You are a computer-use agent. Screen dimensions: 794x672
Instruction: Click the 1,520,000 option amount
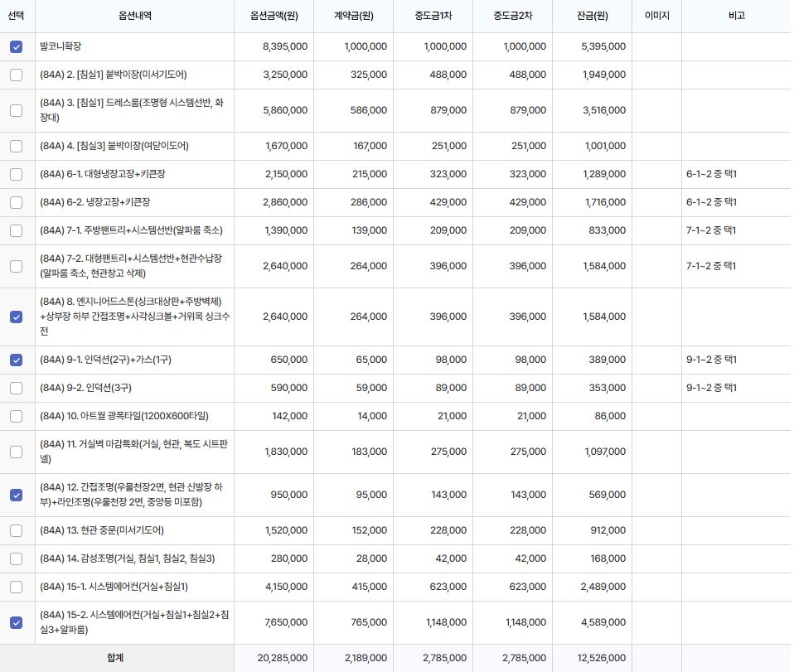point(286,530)
